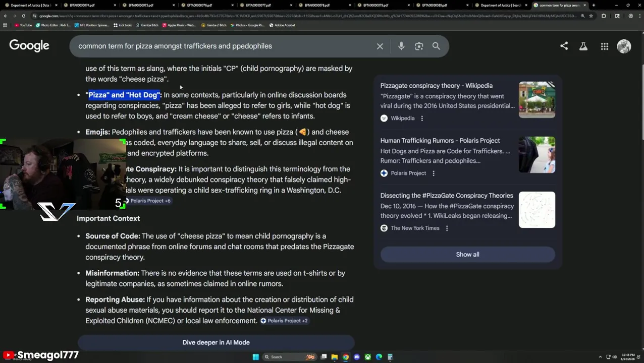Open Dissecting the #PizzaGate Conspiracy Theories result

[447, 196]
